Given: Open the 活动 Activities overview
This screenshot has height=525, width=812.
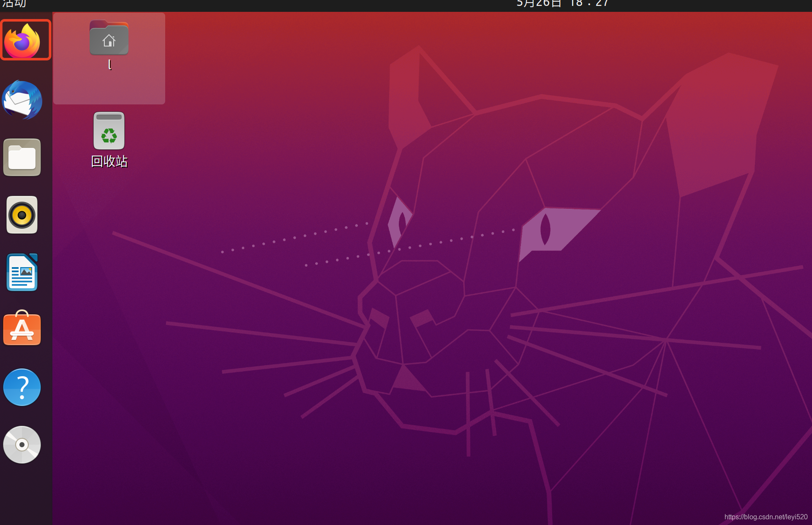Looking at the screenshot, I should [14, 4].
